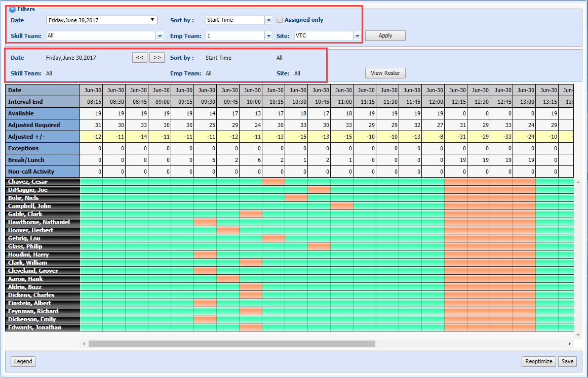Open the Skill Team dropdown
Image resolution: width=588 pixels, height=378 pixels.
coord(160,36)
